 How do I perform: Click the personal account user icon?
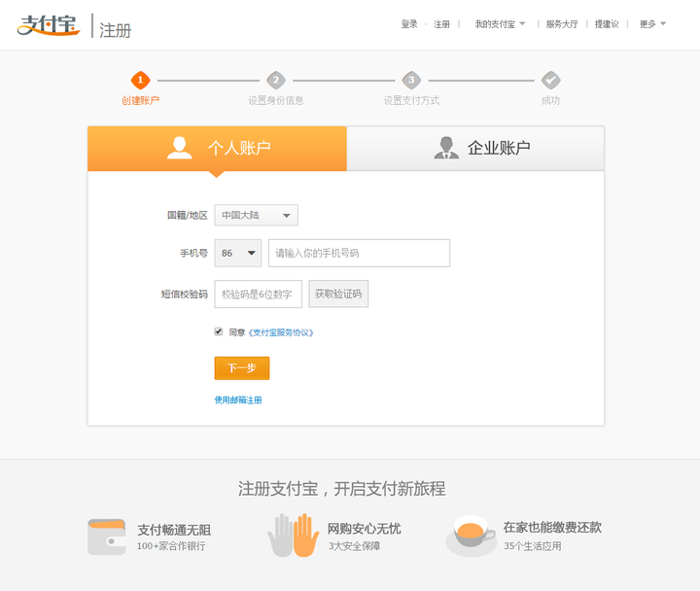pos(180,148)
